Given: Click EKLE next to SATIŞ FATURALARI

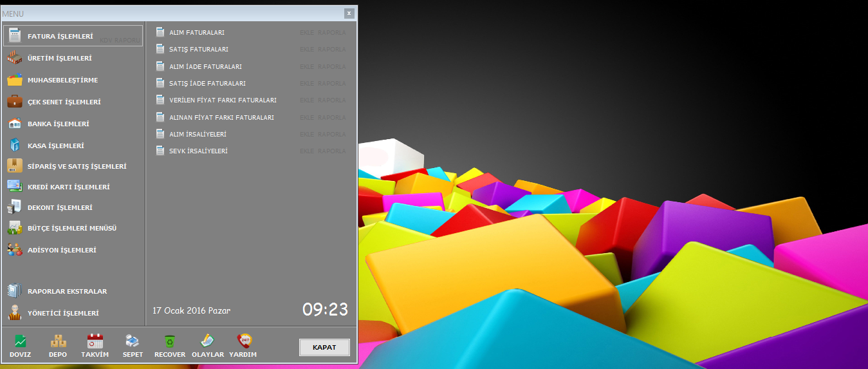Looking at the screenshot, I should click(x=307, y=49).
